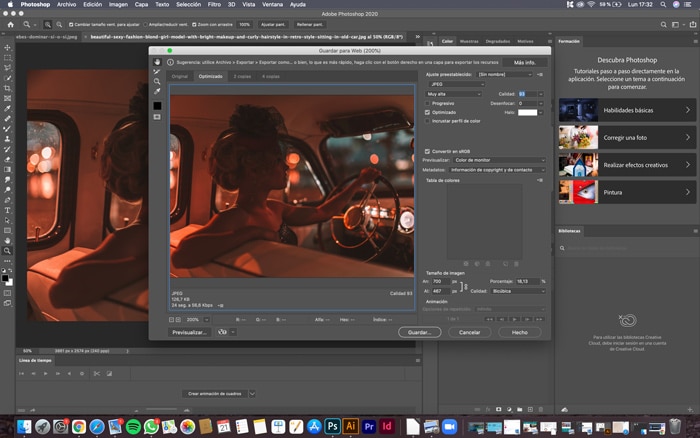The width and height of the screenshot is (700, 438).
Task: Switch to the 2 copias tab
Action: [242, 76]
